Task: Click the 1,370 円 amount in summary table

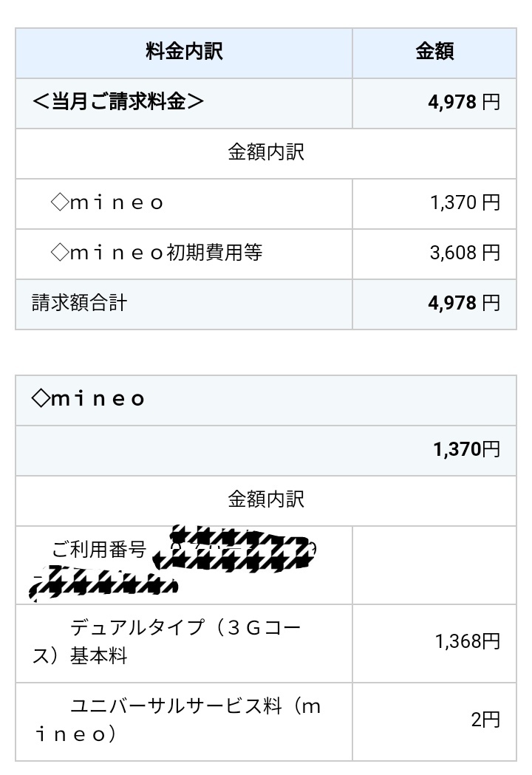Action: [x=465, y=202]
